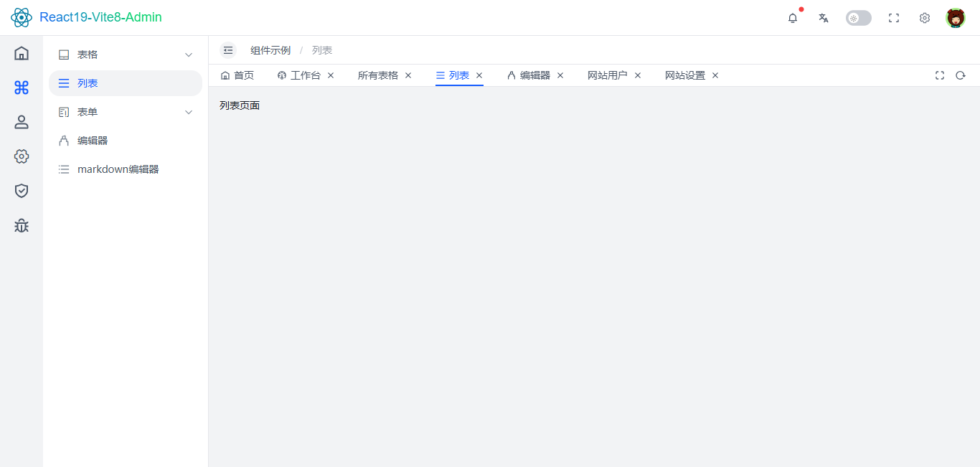This screenshot has height=467, width=980.
Task: Select the 列表 menu item
Action: [x=126, y=83]
